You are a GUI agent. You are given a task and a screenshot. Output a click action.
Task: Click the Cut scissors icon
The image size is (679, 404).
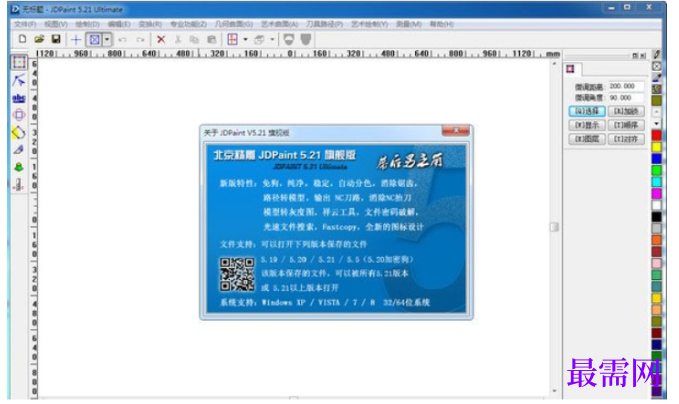coord(178,40)
